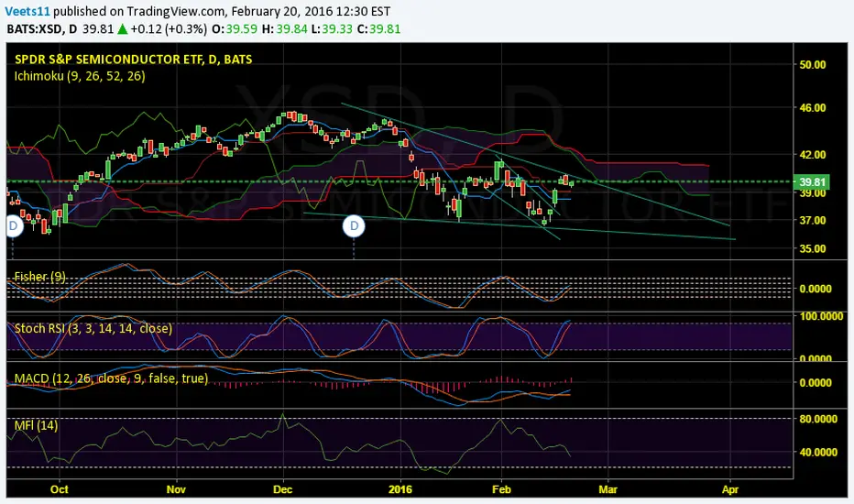Click the 35.00 price axis label

coord(813,248)
